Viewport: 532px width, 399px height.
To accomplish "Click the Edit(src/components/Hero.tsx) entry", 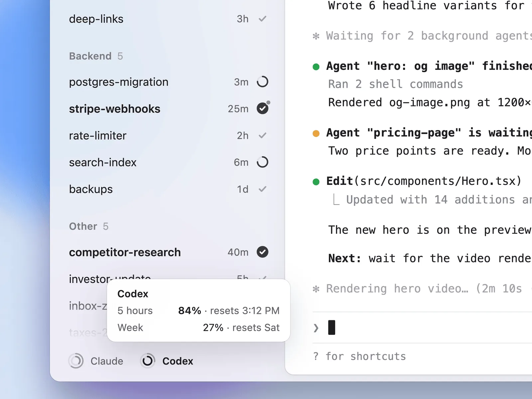I will pos(424,181).
